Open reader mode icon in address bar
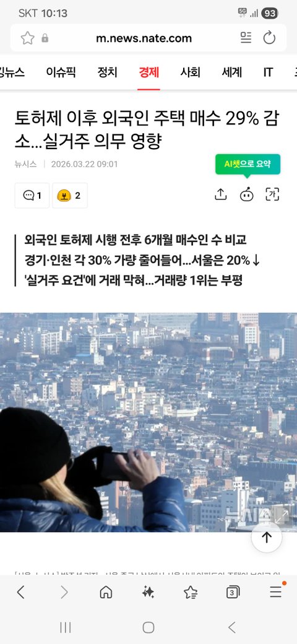 [x=246, y=38]
